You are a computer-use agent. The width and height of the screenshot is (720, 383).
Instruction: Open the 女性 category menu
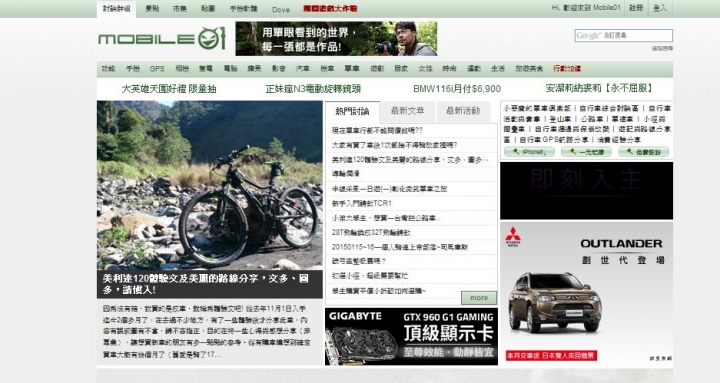coord(426,68)
